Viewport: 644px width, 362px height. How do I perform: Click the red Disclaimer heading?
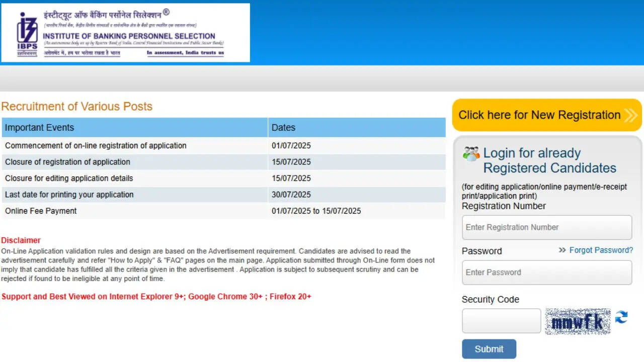(21, 240)
